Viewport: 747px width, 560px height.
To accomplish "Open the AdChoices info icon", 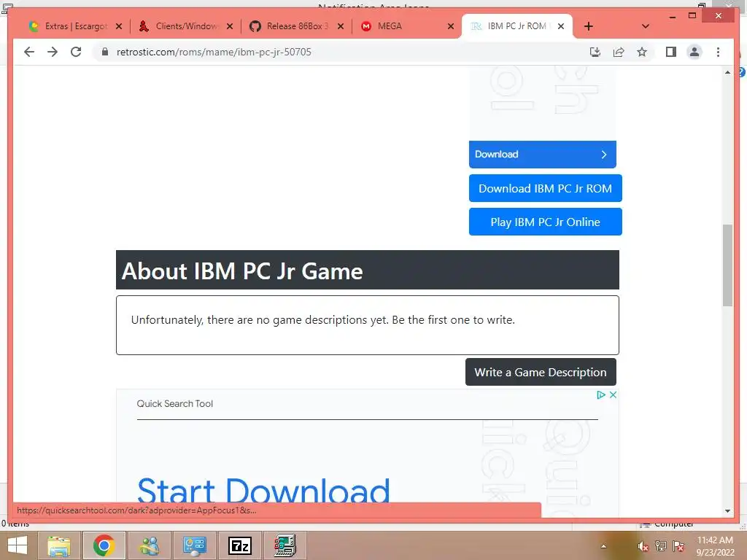I will click(x=601, y=394).
